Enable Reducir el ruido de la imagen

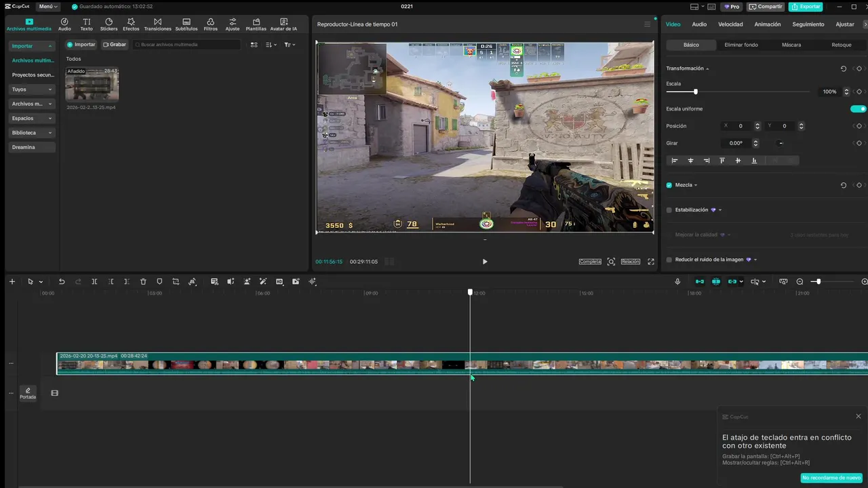point(669,260)
